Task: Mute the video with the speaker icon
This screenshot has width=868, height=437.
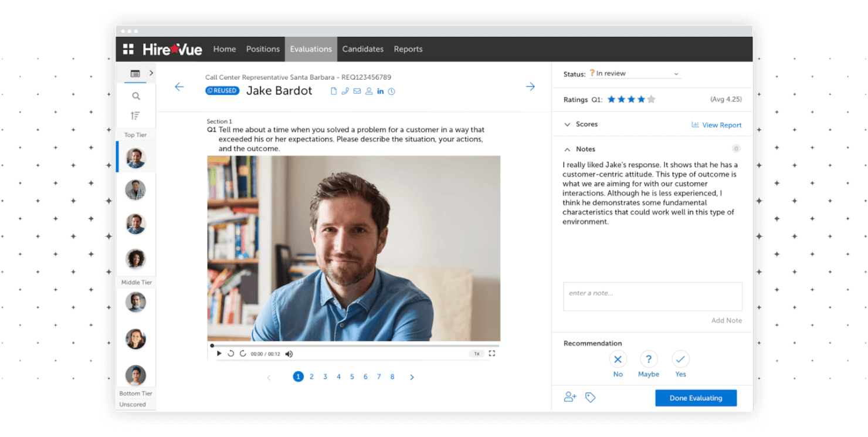Action: 289,354
